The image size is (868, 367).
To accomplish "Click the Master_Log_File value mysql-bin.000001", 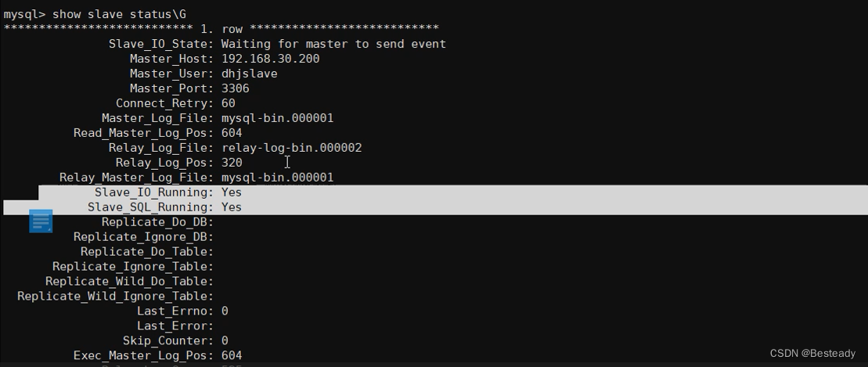I will click(277, 118).
